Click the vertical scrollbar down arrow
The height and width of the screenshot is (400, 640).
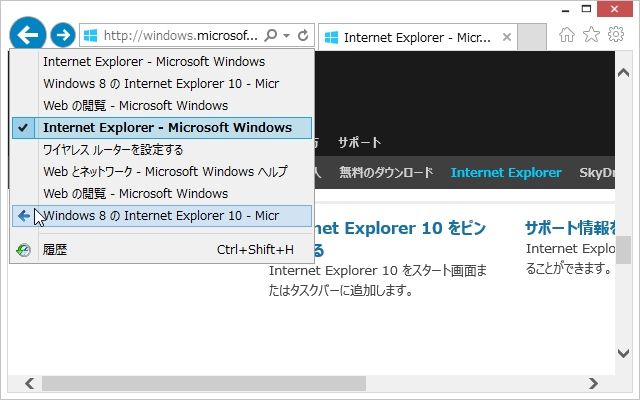click(623, 353)
